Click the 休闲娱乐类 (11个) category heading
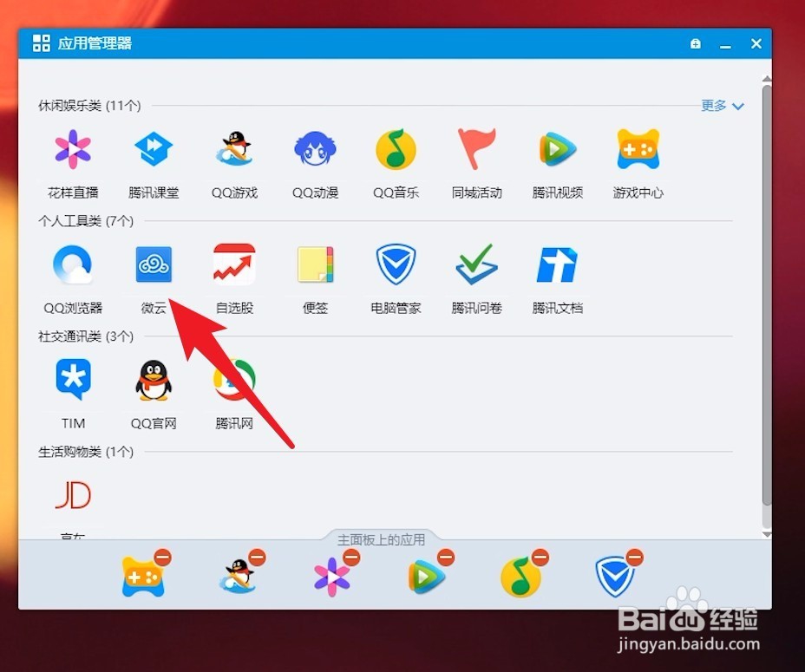 coord(89,106)
